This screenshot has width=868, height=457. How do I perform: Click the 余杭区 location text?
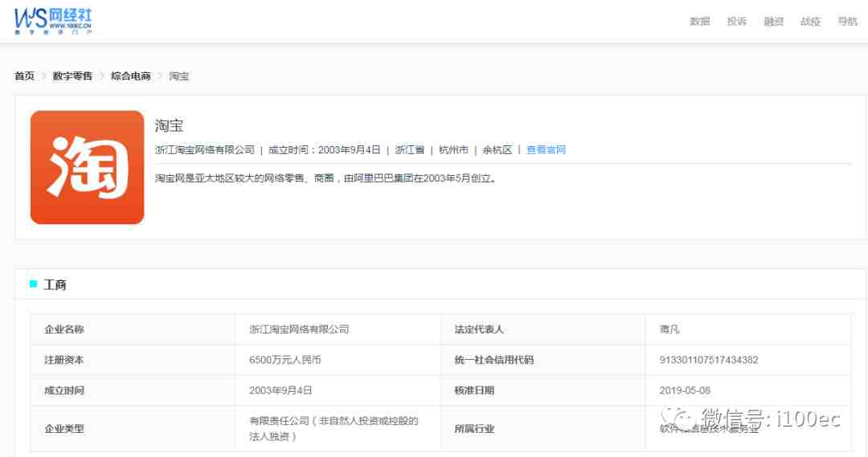(x=497, y=150)
